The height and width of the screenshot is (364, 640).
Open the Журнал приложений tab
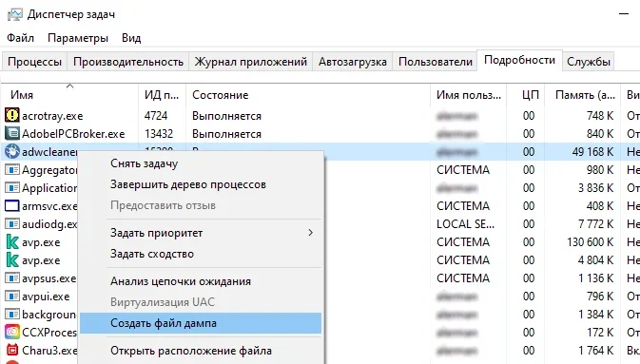pyautogui.click(x=251, y=62)
